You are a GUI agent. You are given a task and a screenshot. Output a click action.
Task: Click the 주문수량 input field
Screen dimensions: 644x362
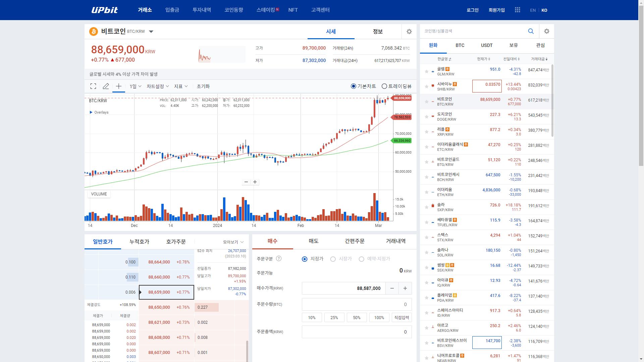coord(357,304)
